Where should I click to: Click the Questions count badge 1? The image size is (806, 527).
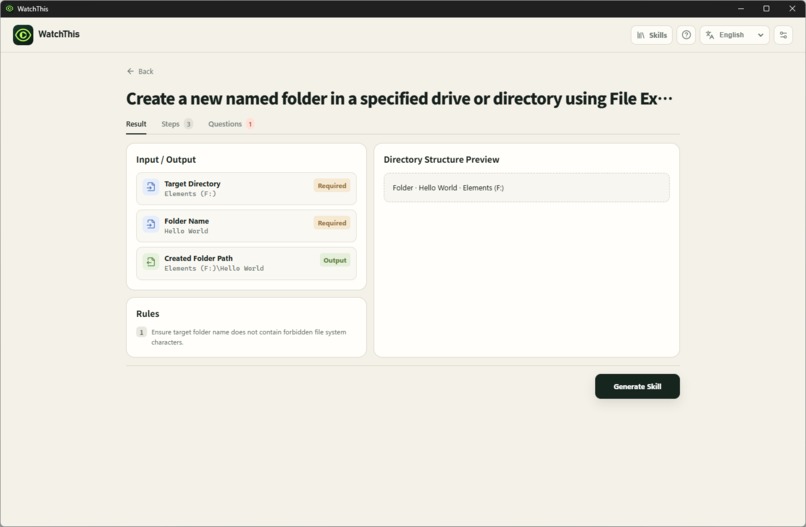point(250,124)
